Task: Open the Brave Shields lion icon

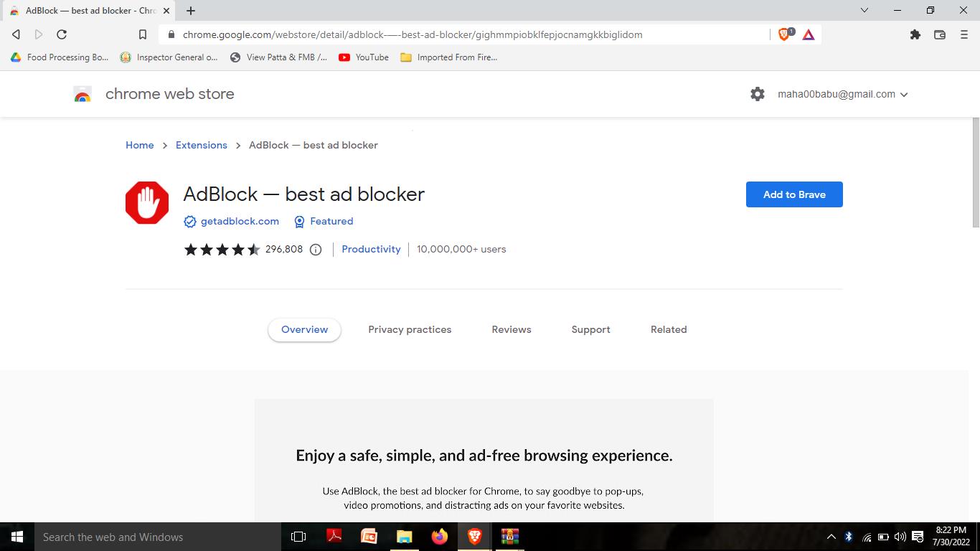Action: 785,34
